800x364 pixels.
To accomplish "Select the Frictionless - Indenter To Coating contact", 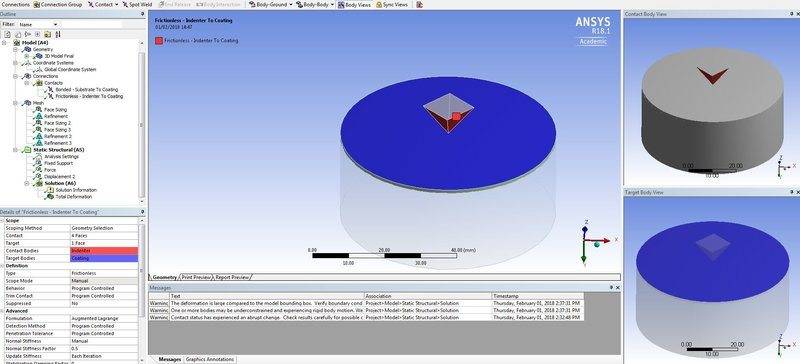I will click(x=89, y=96).
